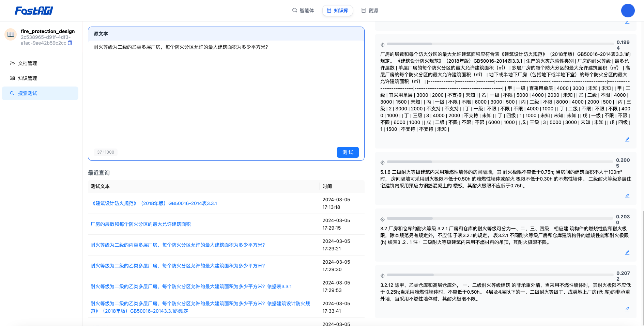This screenshot has width=644, height=326.
Task: Open the query ending with 依据表3.3.1
Action: (x=191, y=286)
